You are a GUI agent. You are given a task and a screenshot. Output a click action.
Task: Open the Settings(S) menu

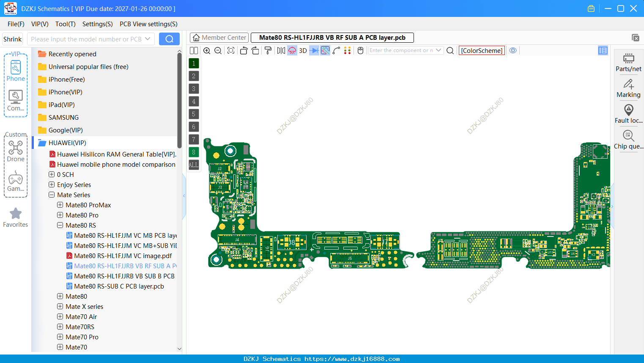[98, 24]
